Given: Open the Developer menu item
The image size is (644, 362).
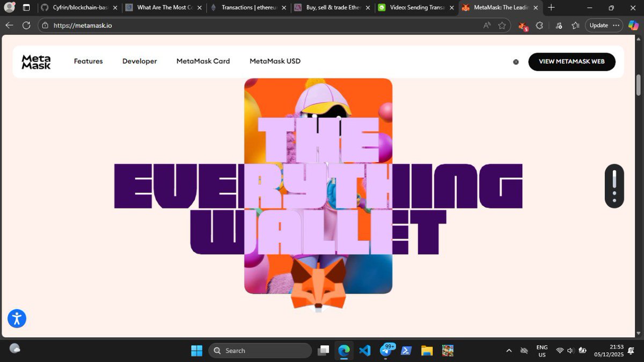Looking at the screenshot, I should [140, 61].
